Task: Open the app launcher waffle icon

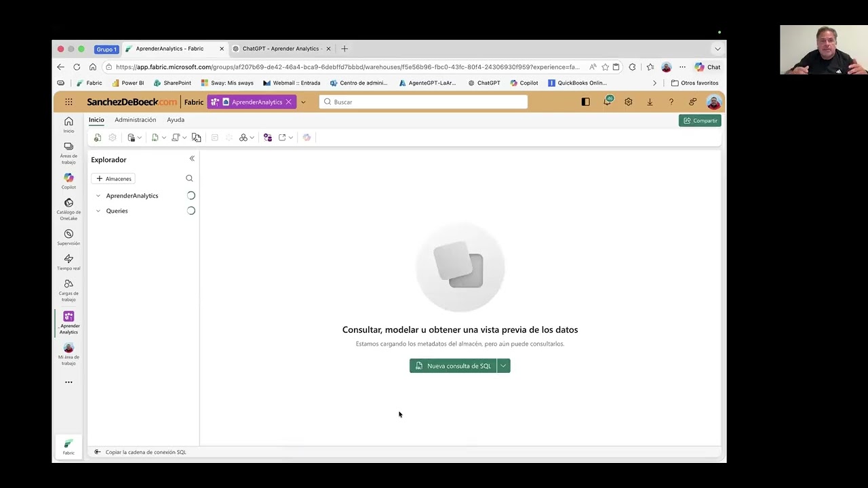Action: point(68,102)
